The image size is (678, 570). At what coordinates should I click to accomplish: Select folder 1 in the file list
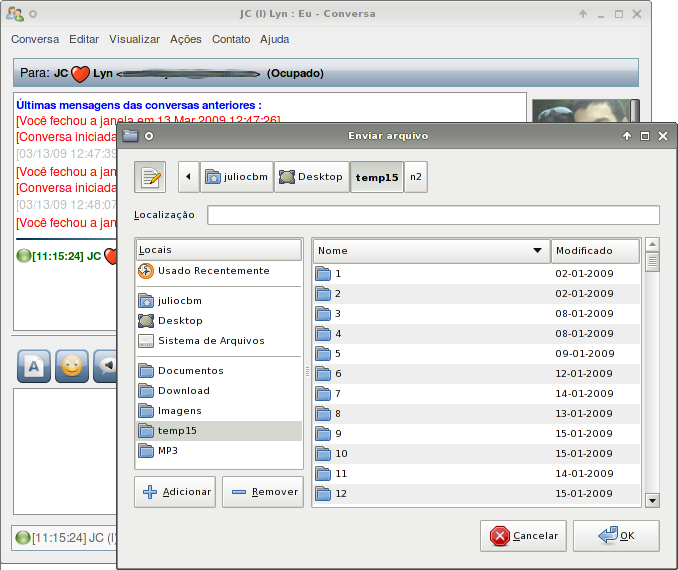477,274
